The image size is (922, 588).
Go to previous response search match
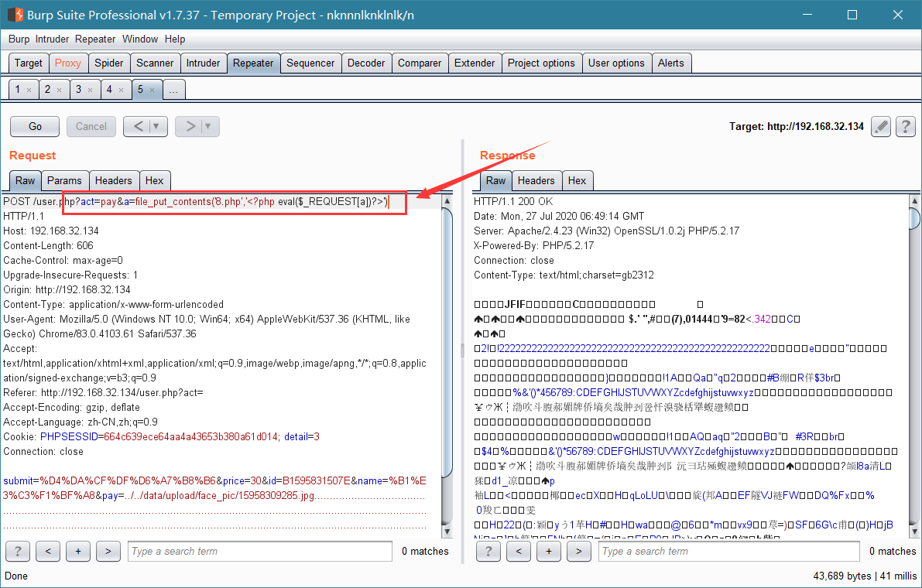tap(519, 551)
